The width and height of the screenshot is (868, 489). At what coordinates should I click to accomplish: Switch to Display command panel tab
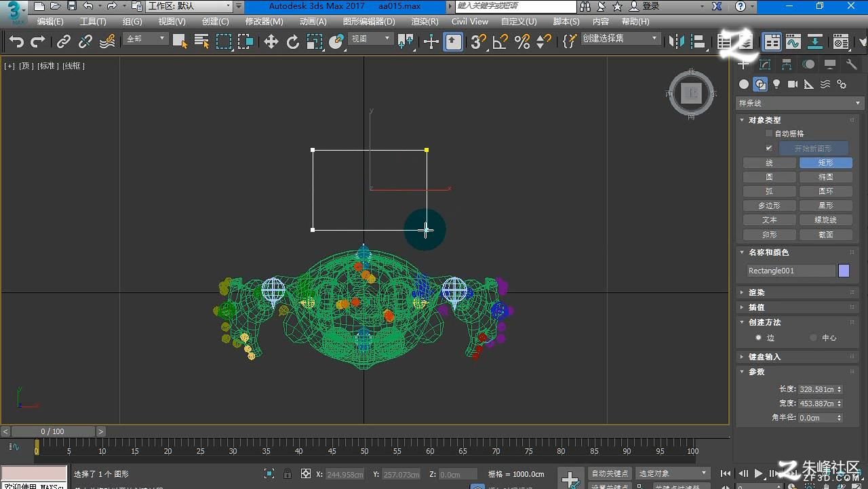point(830,64)
